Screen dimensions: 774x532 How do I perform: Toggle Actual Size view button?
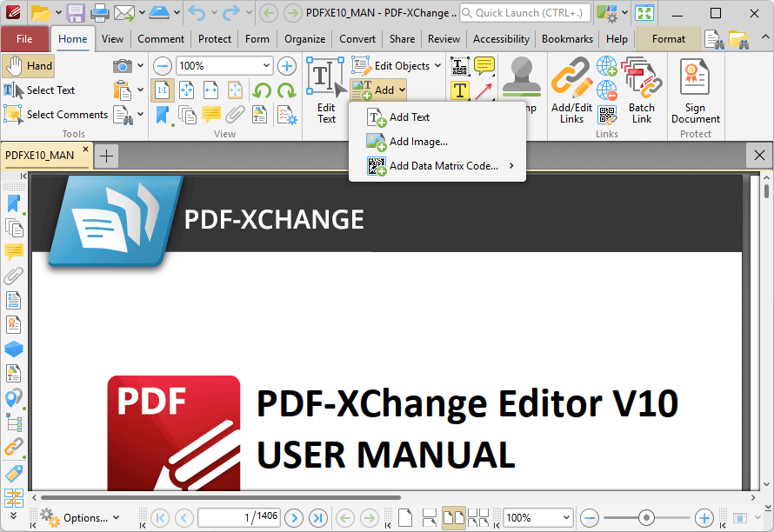(163, 90)
